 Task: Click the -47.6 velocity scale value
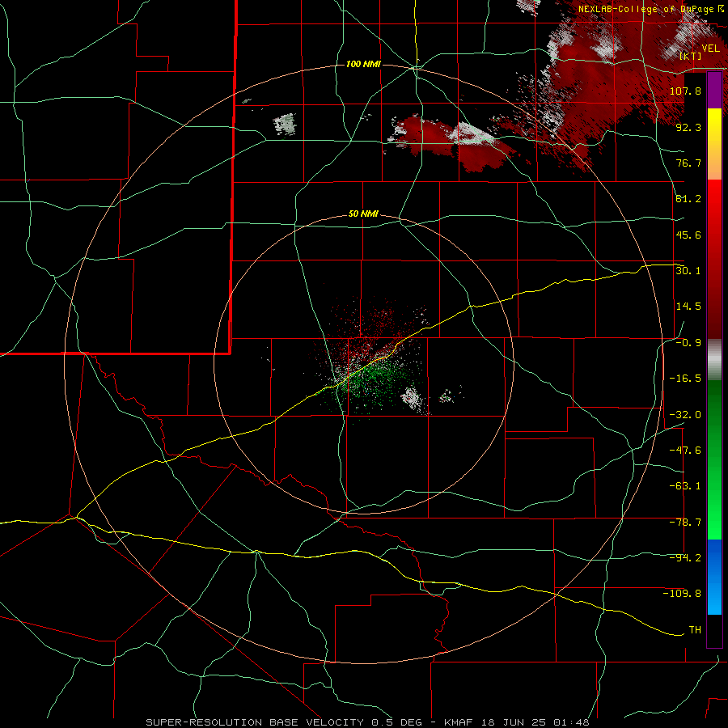coord(685,451)
